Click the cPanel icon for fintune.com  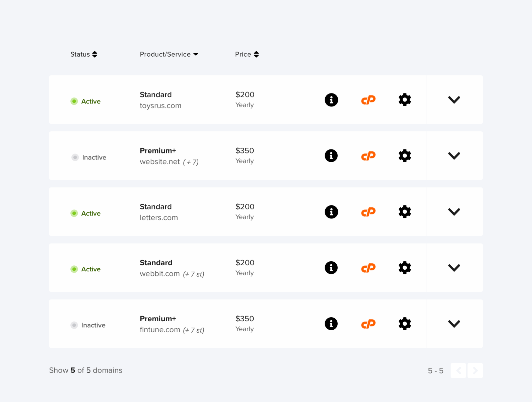coord(368,324)
